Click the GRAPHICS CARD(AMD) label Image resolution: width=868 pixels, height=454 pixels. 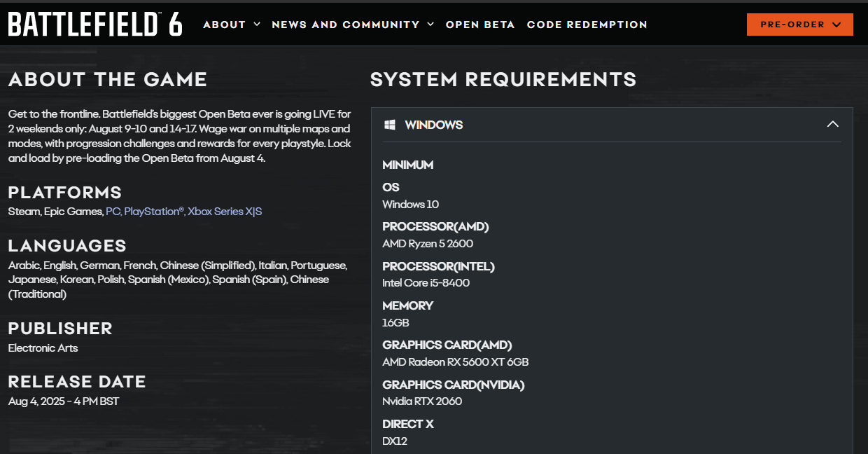point(447,345)
